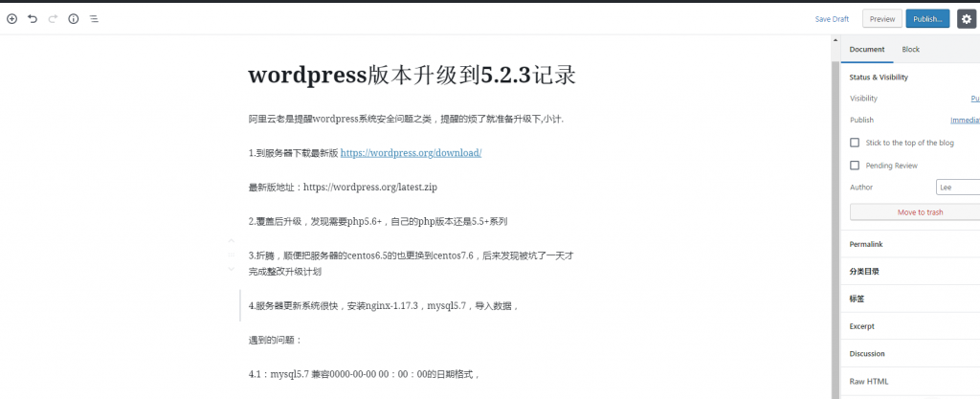Click the Undo arrow icon

(33, 18)
